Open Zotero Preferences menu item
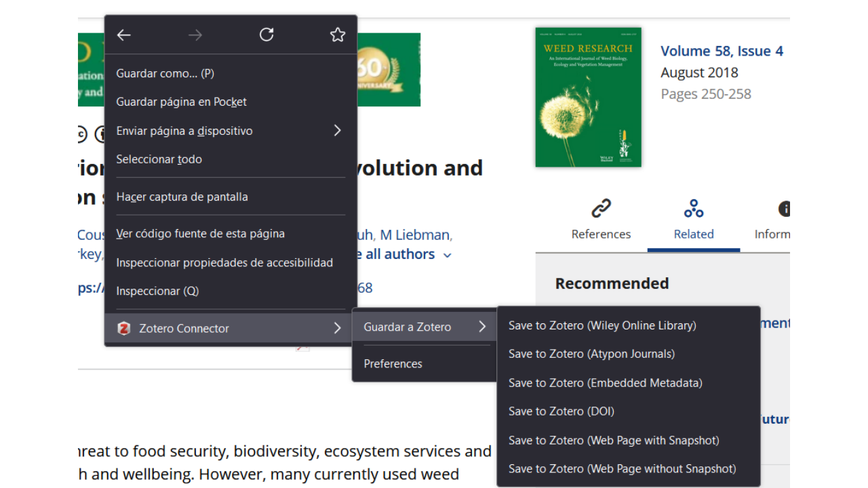The height and width of the screenshot is (488, 868). [393, 364]
